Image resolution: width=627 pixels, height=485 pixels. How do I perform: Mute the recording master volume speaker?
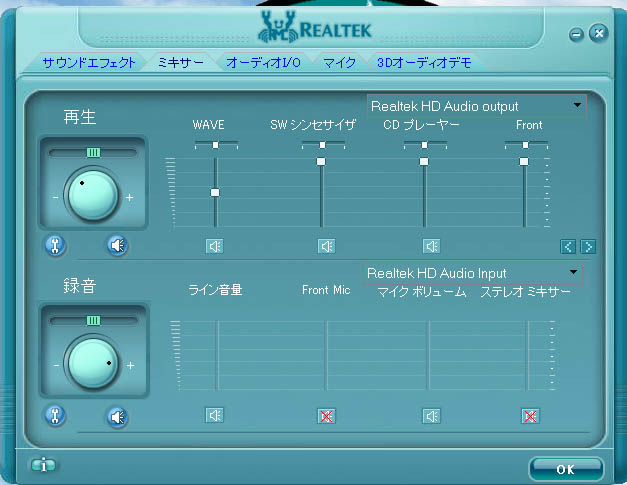118,417
